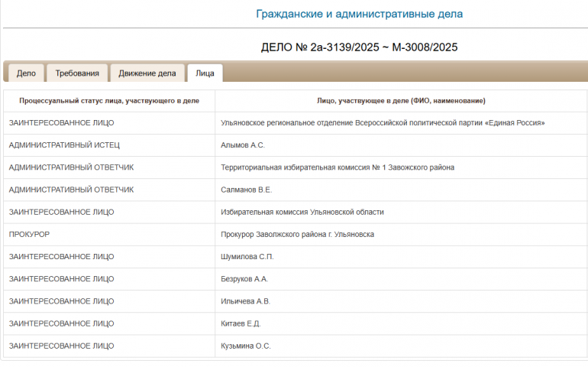The image size is (588, 367).
Task: Select participant Алымов А.С.
Action: pyautogui.click(x=242, y=145)
